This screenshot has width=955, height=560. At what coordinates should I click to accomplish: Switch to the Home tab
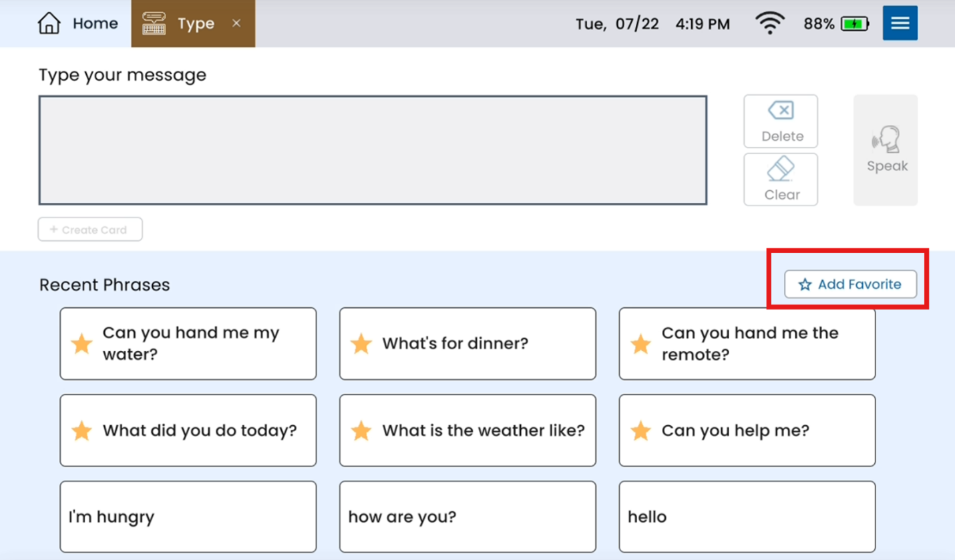78,23
